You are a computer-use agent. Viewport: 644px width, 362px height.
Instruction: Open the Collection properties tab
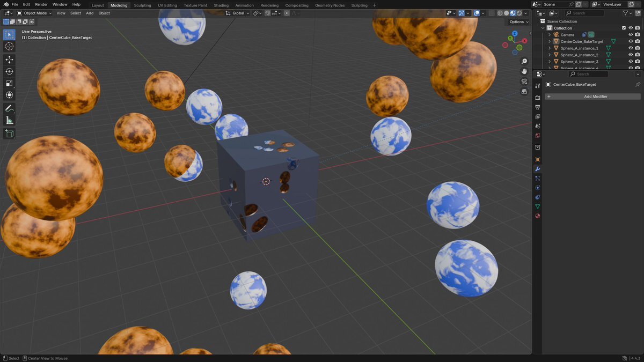[x=538, y=147]
